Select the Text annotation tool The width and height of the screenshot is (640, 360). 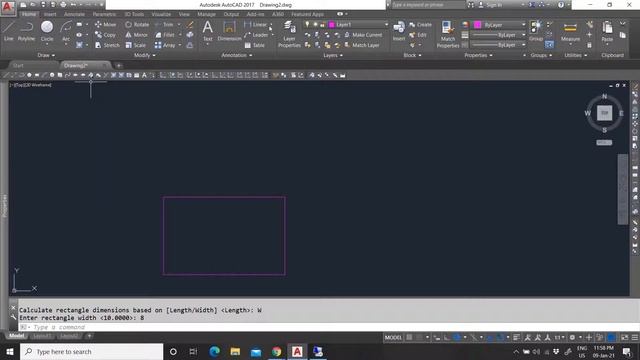point(207,31)
